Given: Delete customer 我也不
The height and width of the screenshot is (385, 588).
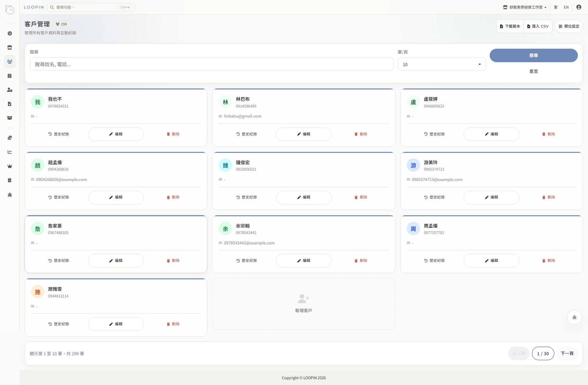Looking at the screenshot, I should (173, 134).
